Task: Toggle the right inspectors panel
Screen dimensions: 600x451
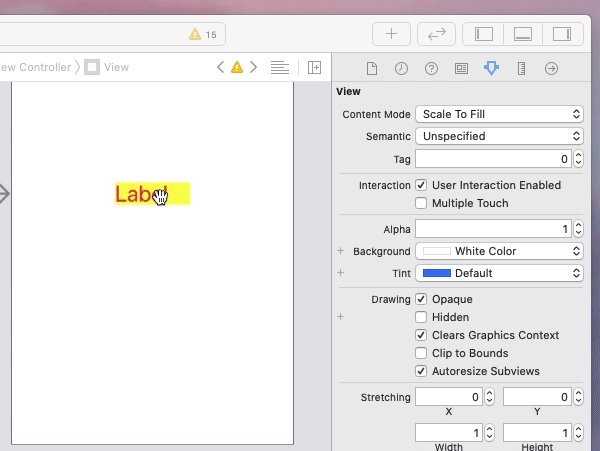Action: 562,34
